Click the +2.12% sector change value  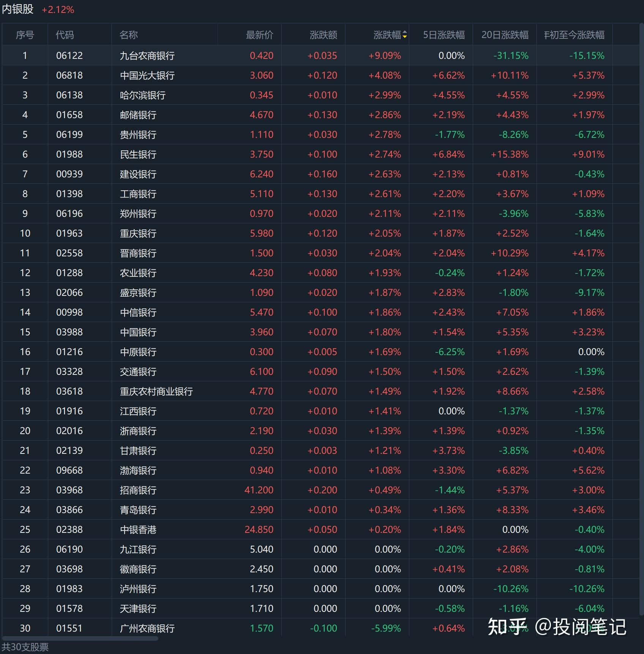pos(58,9)
